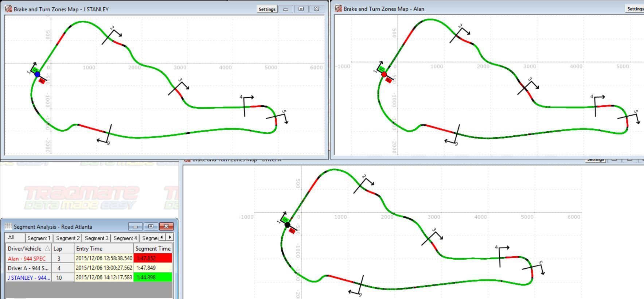
Task: Click the Alan map window title icon
Action: (338, 8)
